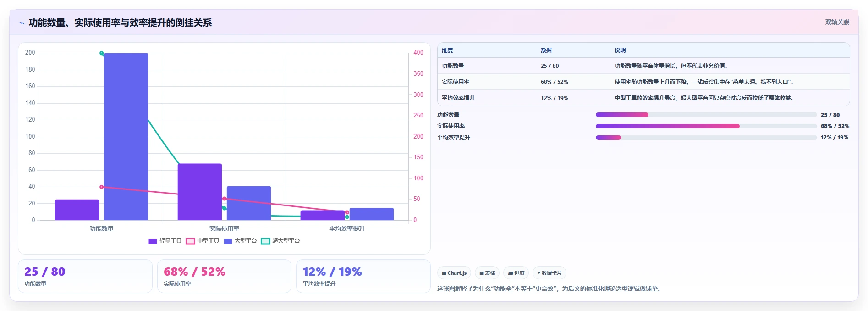Click the 平均效率提升 x-axis category label
Viewport: 868px width, 311px height.
point(347,228)
